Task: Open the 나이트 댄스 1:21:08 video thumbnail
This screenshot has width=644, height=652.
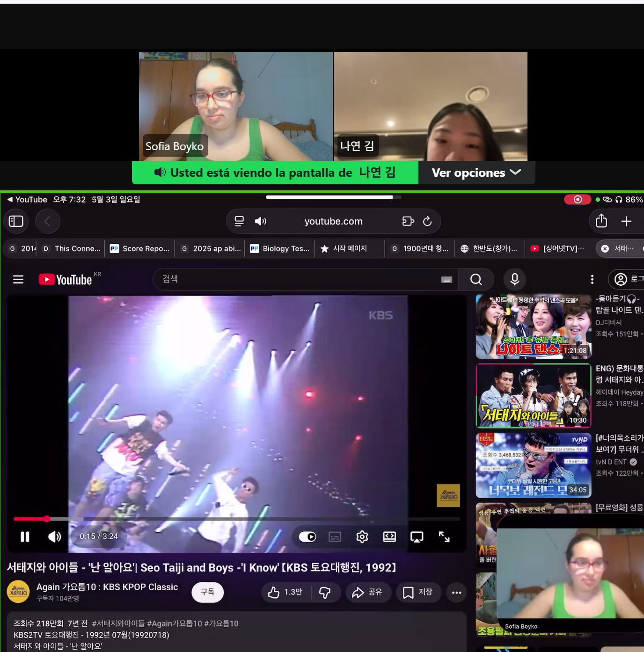Action: pos(534,326)
